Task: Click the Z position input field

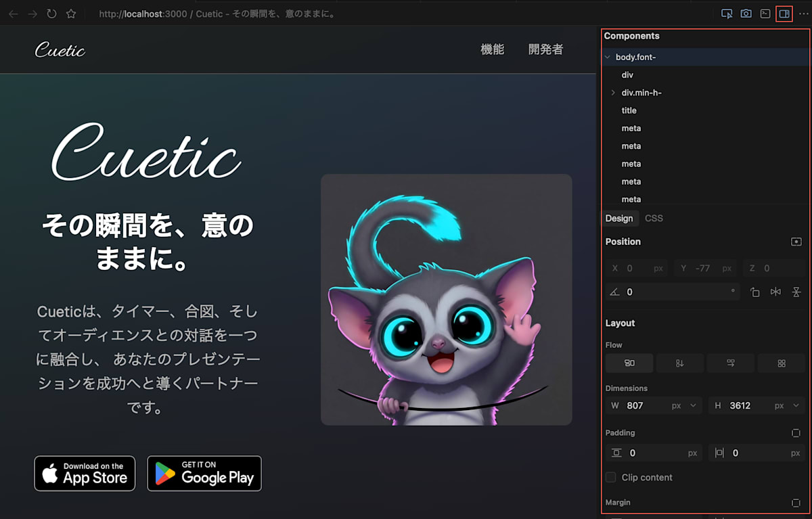Action: [x=773, y=269]
